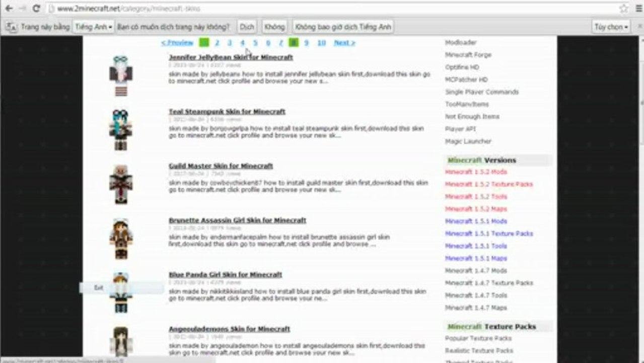Screen dimensions: 644x363
Task: Open the Magic Launcher sidebar link
Action: [468, 142]
